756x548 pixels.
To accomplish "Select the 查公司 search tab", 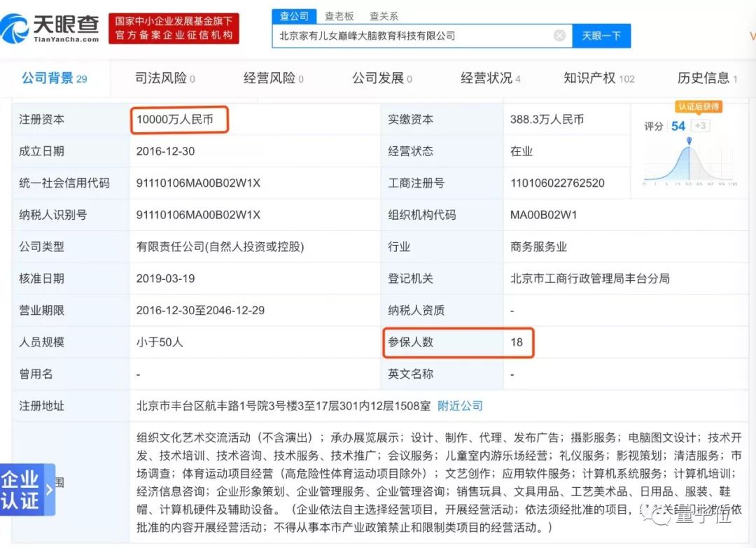I will pyautogui.click(x=294, y=16).
